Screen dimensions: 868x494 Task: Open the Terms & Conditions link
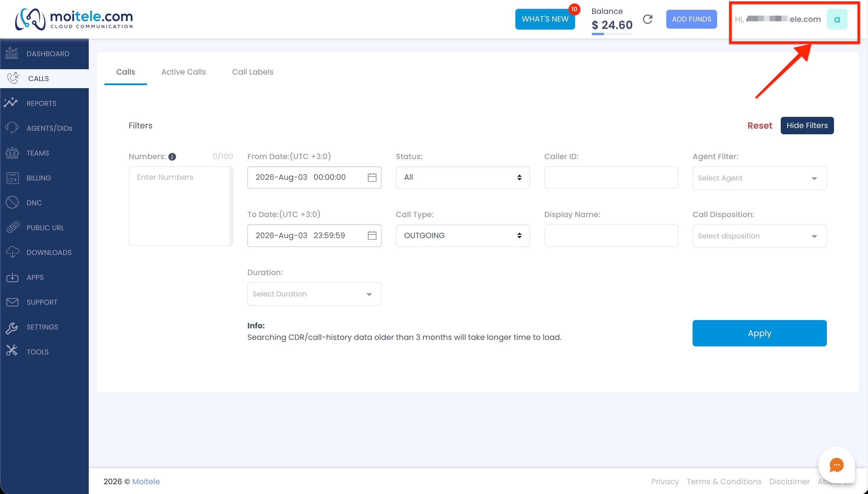click(724, 482)
